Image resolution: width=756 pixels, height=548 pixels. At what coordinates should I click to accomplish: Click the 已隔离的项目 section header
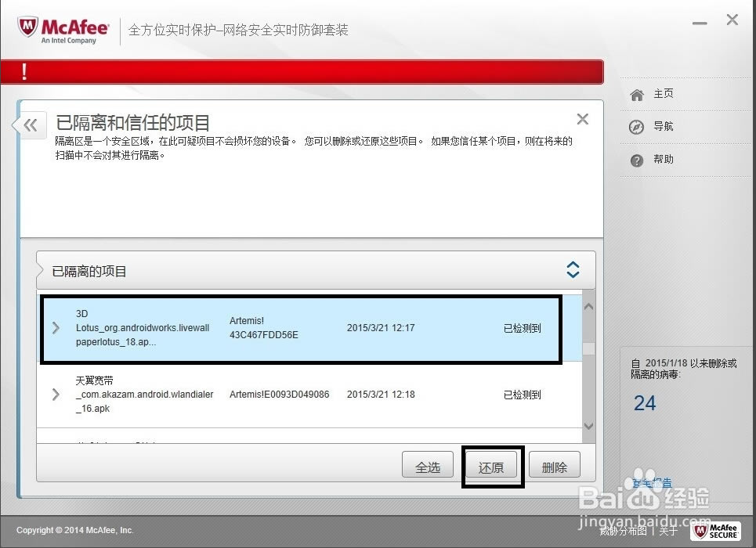316,270
